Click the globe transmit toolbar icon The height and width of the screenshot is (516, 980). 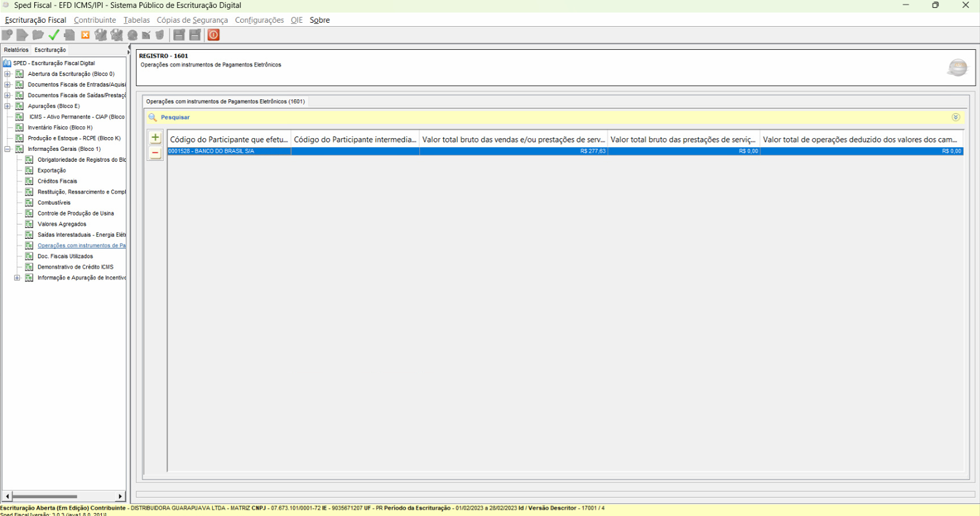pos(132,35)
